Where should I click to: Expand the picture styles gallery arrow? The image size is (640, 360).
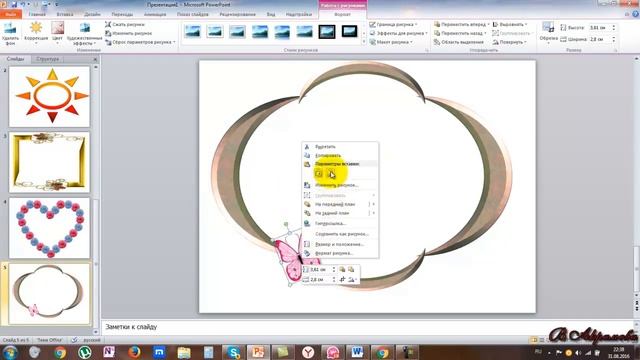point(364,42)
